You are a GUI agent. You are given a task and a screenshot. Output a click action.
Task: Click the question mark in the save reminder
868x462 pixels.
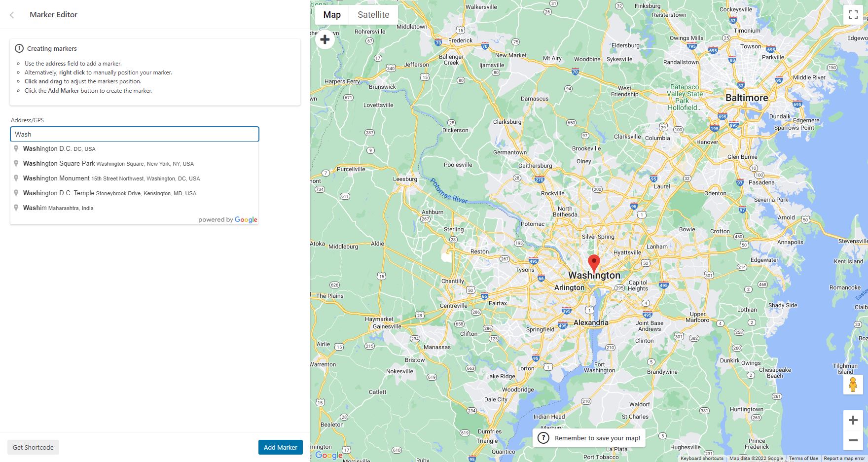pyautogui.click(x=544, y=438)
